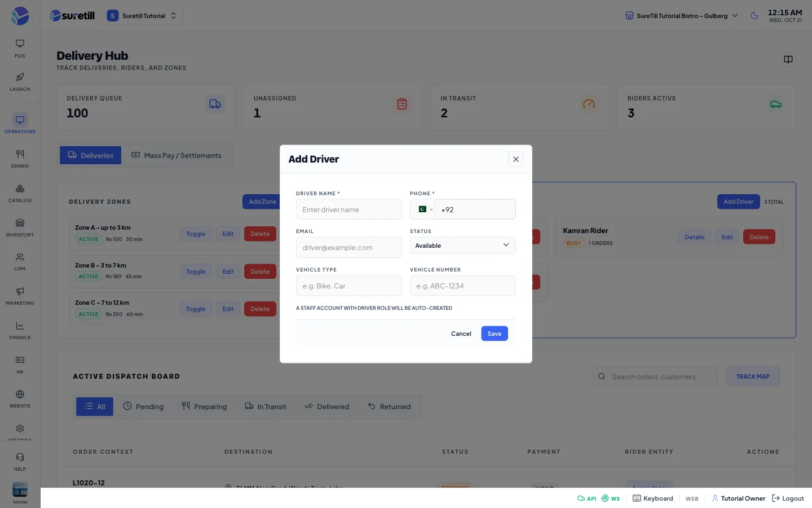Open the guide book icon near Delivery Hub
Screen dimensions: 812x508
tap(788, 59)
